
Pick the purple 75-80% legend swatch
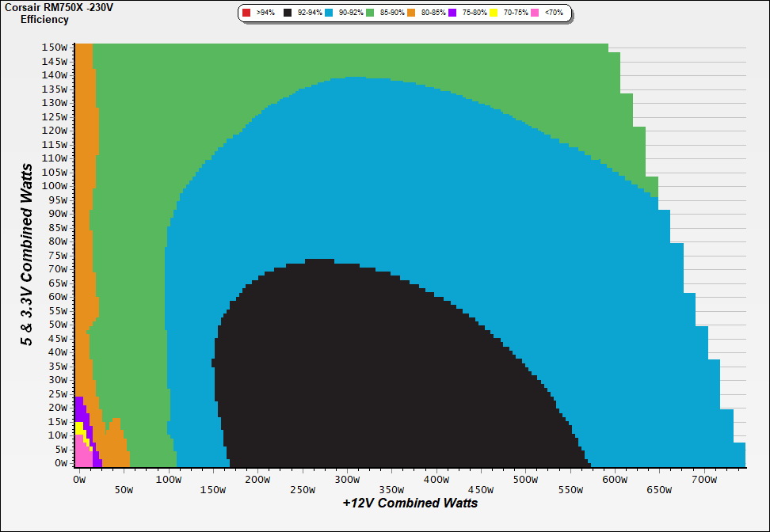tap(453, 13)
